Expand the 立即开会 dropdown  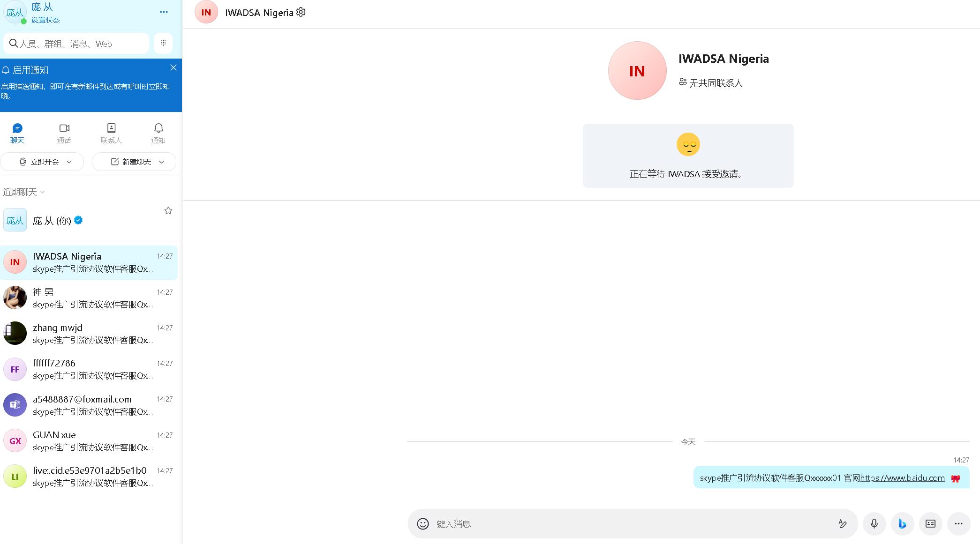click(x=69, y=162)
